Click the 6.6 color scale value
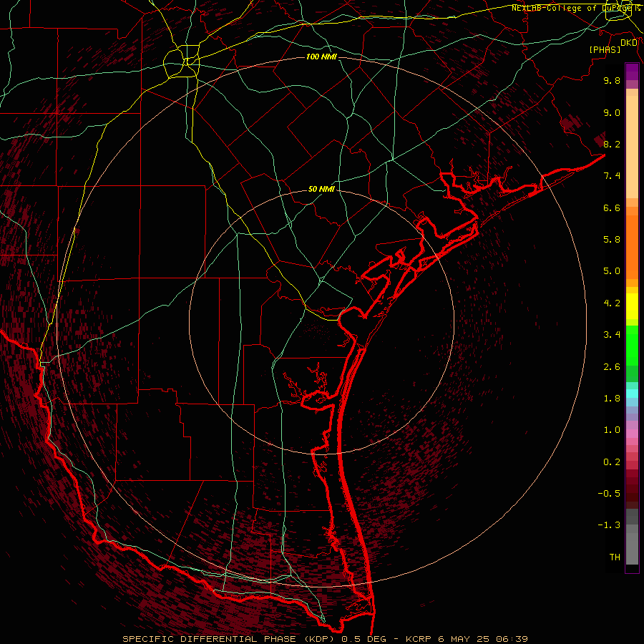 point(612,208)
